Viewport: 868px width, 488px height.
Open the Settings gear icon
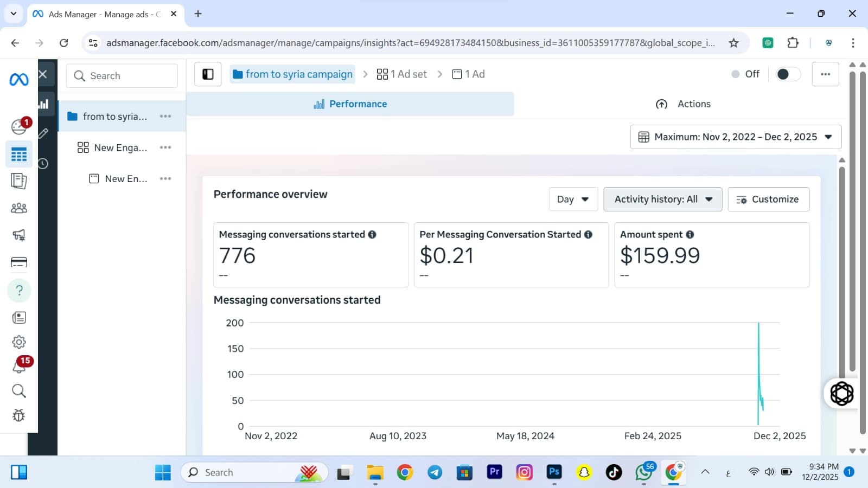pos(19,342)
